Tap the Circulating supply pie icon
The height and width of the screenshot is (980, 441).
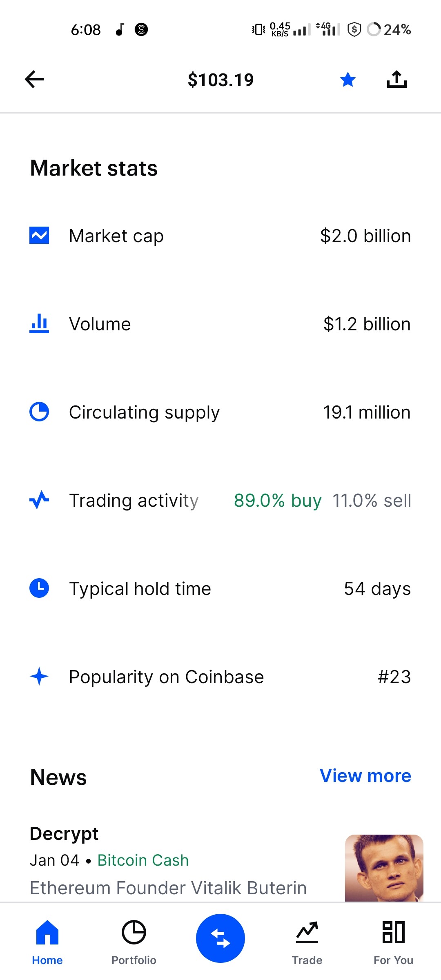pos(39,412)
